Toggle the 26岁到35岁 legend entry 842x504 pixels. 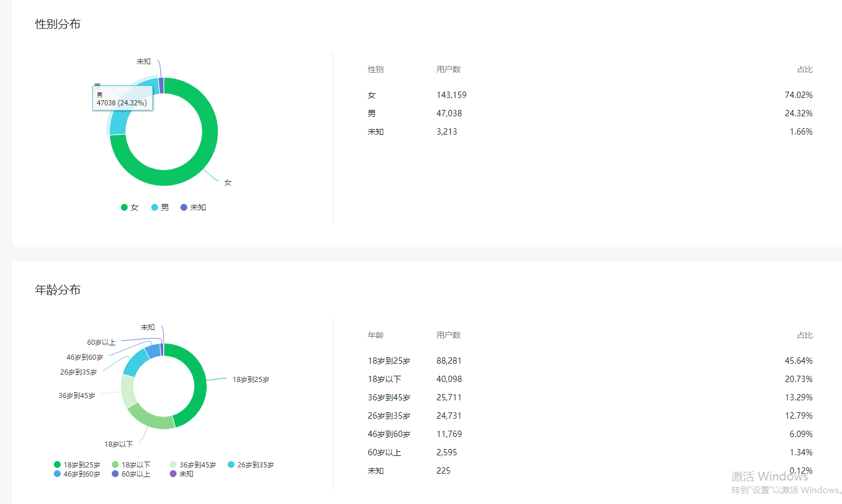251,465
